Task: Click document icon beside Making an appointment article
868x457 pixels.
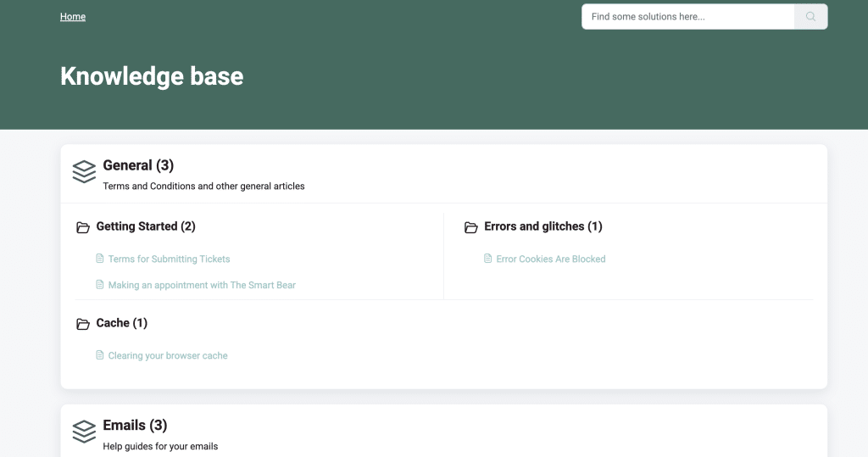Action: tap(100, 285)
